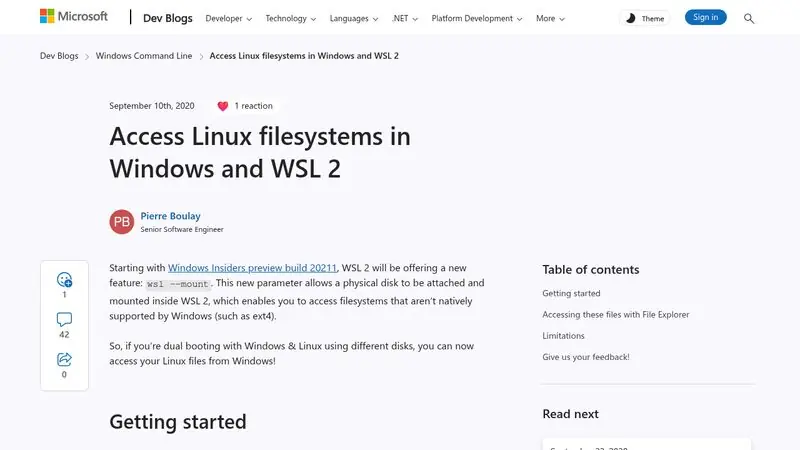Click the September 10th, 2020 date

(x=152, y=106)
